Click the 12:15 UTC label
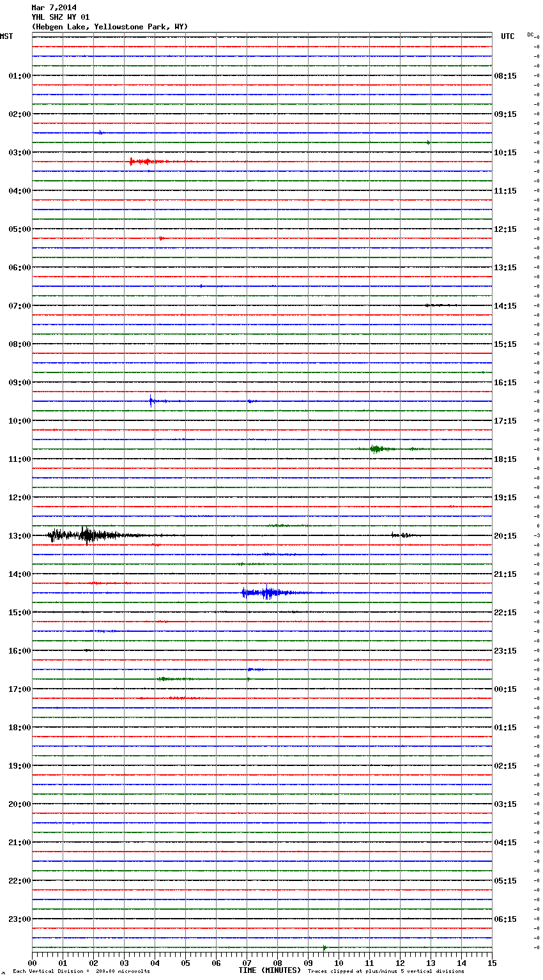This screenshot has width=543, height=980. 505,229
